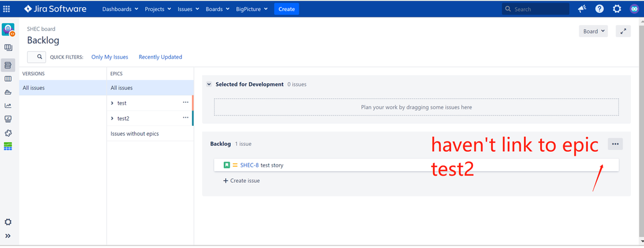The height and width of the screenshot is (248, 644).
Task: Open the Board dropdown
Action: 594,31
